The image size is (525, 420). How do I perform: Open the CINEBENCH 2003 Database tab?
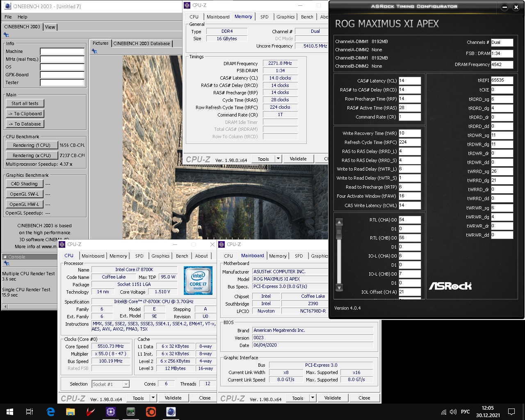click(142, 43)
